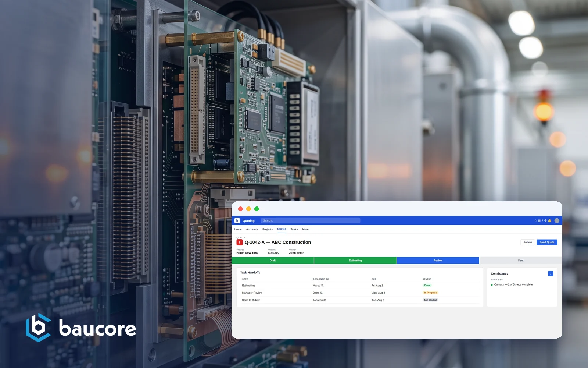Select the Sent stage in progress bar
Image resolution: width=588 pixels, height=368 pixels.
point(521,261)
